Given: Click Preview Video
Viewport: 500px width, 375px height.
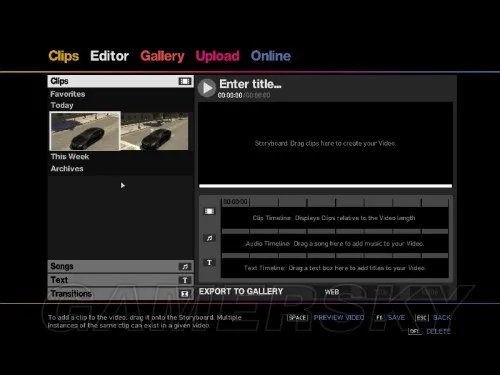Looking at the screenshot, I should pos(339,318).
